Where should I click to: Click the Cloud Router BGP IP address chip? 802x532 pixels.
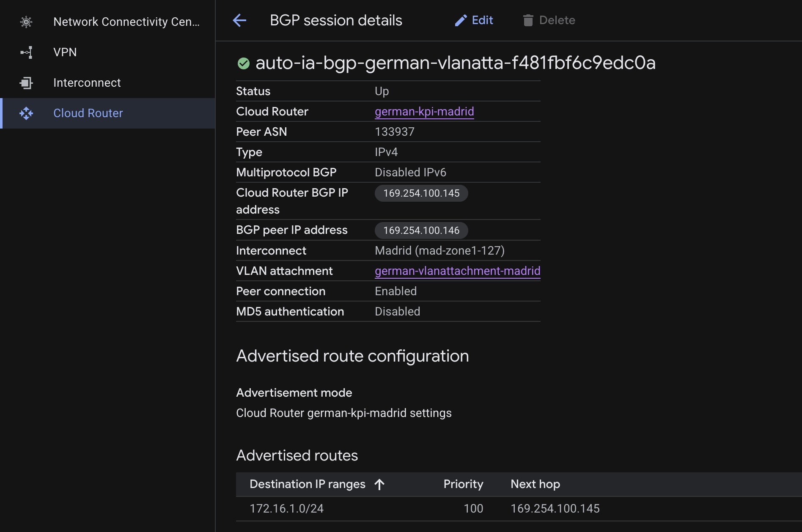point(421,193)
